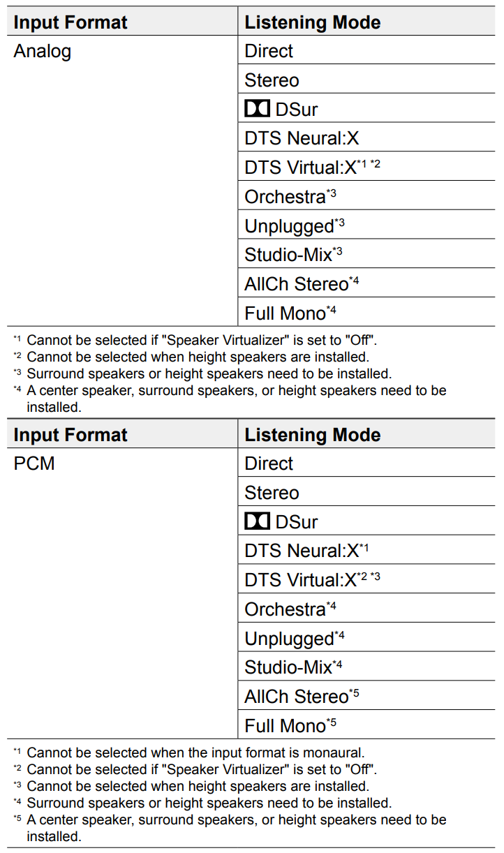
Task: Click the first Listening Mode column header
Action: (x=312, y=22)
